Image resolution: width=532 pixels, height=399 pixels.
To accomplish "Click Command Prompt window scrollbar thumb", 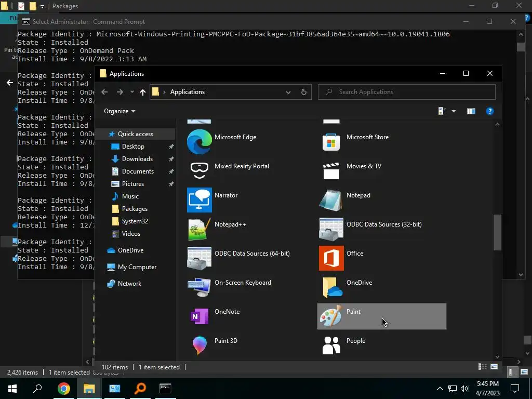I will click(521, 46).
